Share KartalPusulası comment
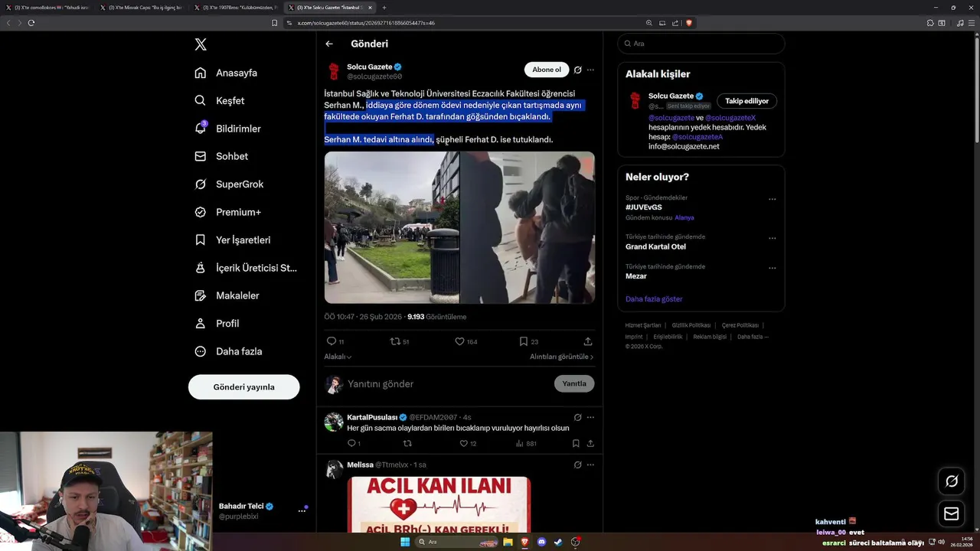 (x=590, y=443)
